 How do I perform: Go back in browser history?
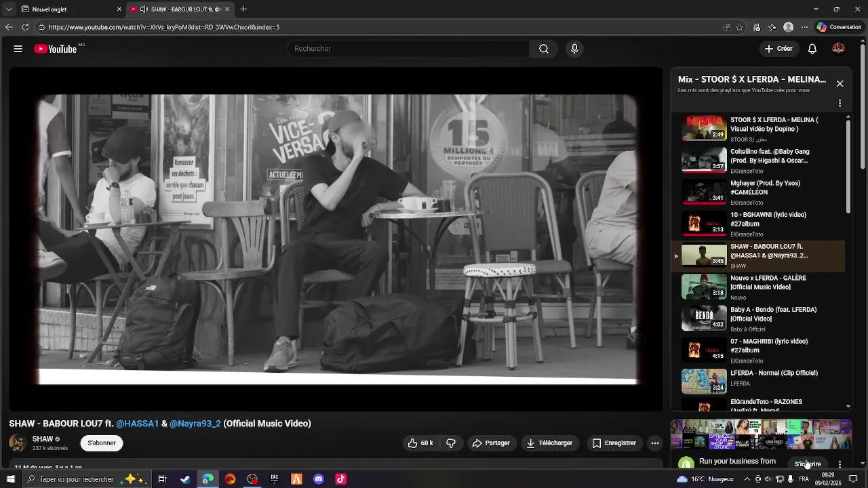click(8, 27)
